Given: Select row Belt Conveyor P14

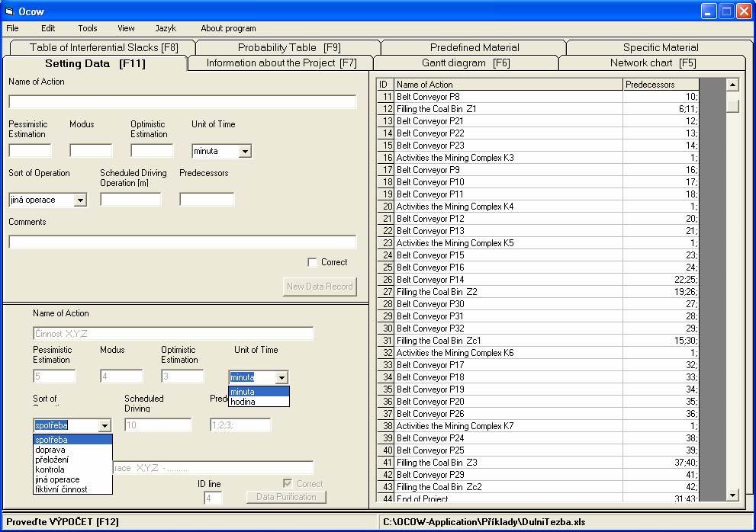Looking at the screenshot, I should coord(538,280).
